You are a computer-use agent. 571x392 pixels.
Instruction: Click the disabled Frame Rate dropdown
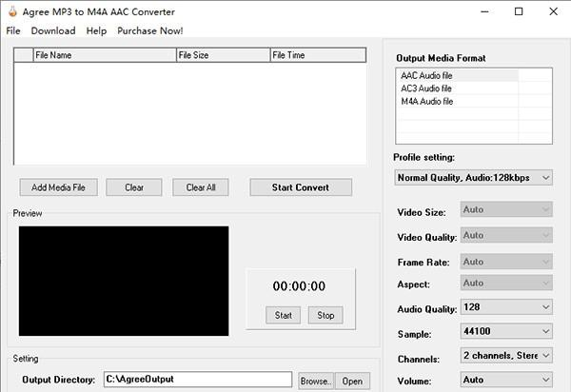pos(506,262)
